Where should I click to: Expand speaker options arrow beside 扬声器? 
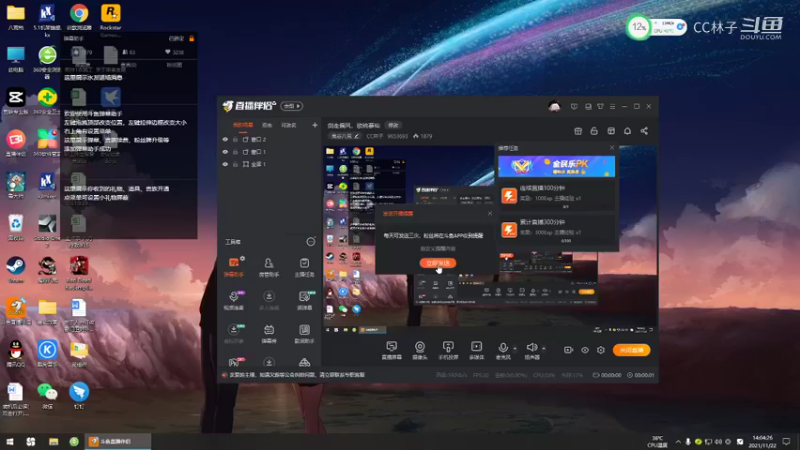(x=544, y=348)
